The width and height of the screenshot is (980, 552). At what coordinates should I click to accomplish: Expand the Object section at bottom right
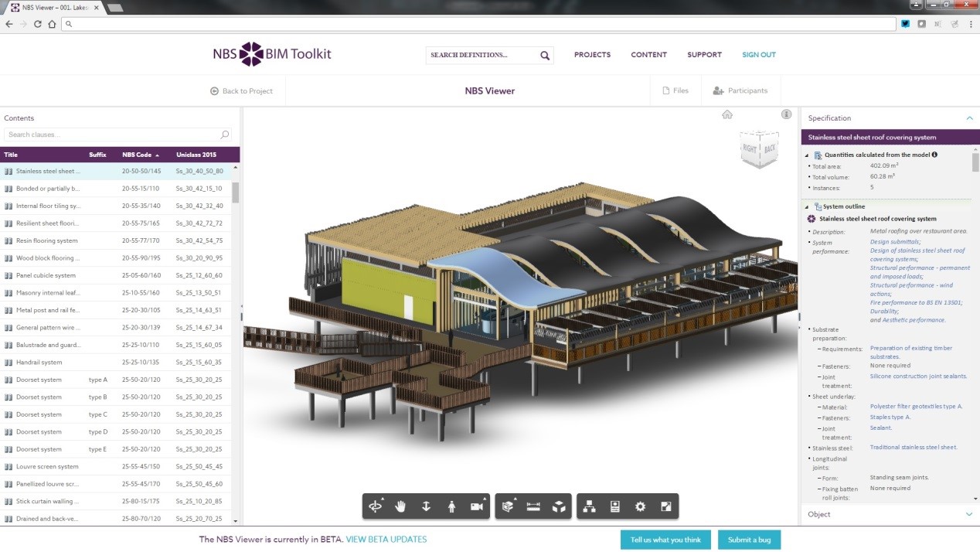pyautogui.click(x=968, y=514)
